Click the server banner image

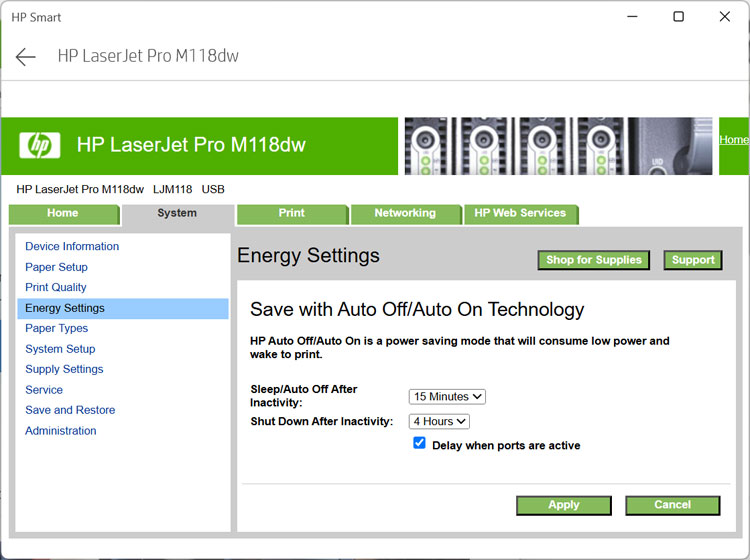click(558, 146)
